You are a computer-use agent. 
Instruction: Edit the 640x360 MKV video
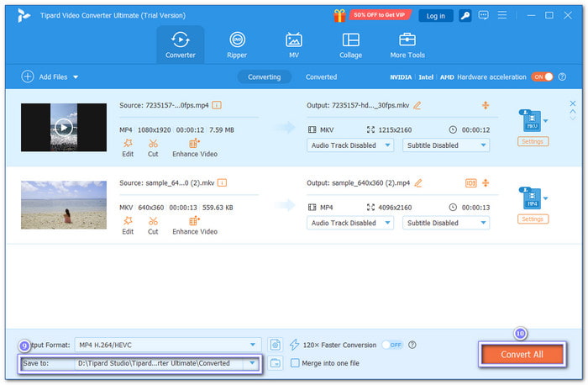pos(128,226)
